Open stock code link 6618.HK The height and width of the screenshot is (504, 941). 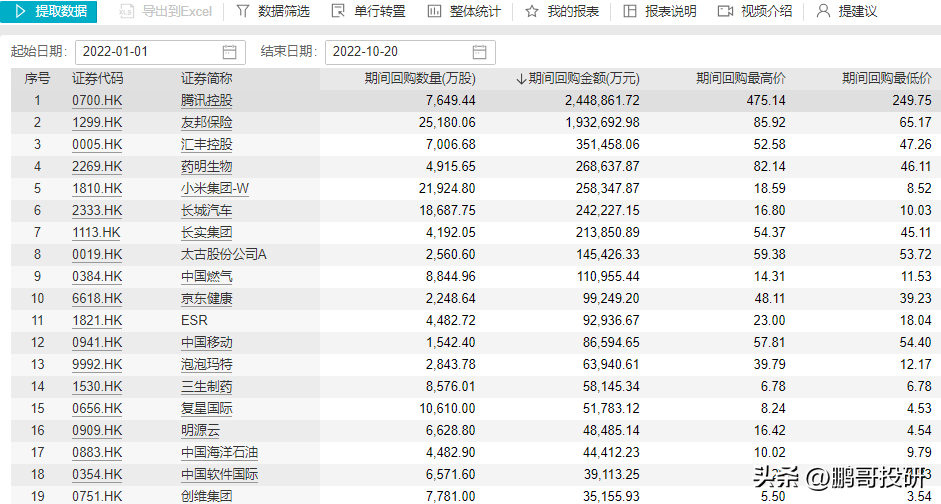click(x=97, y=299)
